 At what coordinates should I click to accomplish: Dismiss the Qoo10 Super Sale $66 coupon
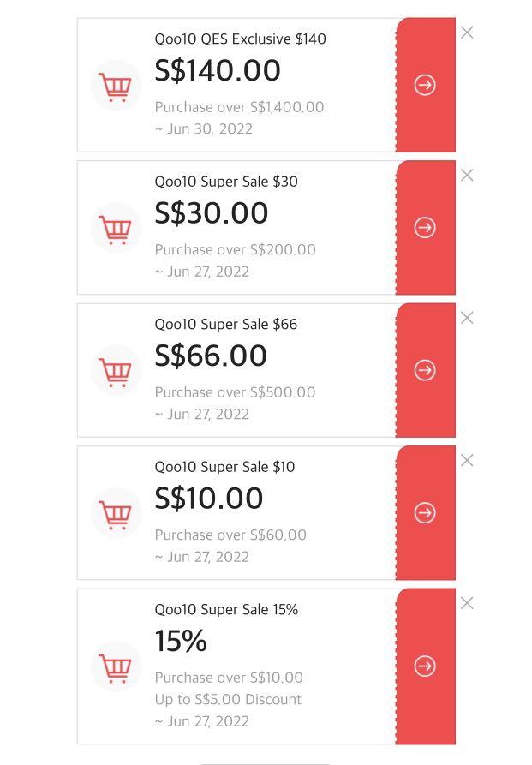tap(467, 318)
